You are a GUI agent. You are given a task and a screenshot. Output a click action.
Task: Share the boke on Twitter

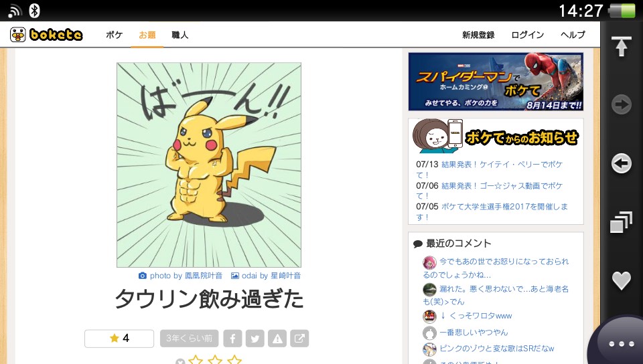pyautogui.click(x=255, y=338)
